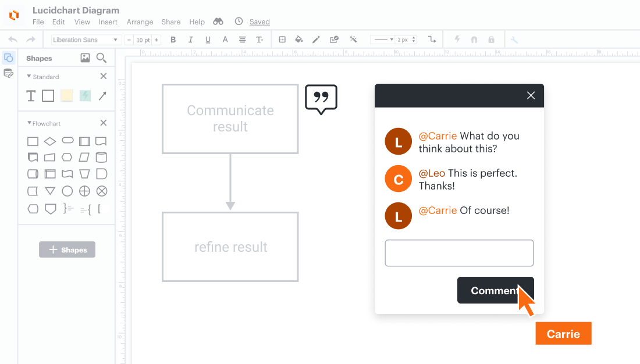
Task: Open the image search icon in Shapes panel
Action: pos(85,58)
